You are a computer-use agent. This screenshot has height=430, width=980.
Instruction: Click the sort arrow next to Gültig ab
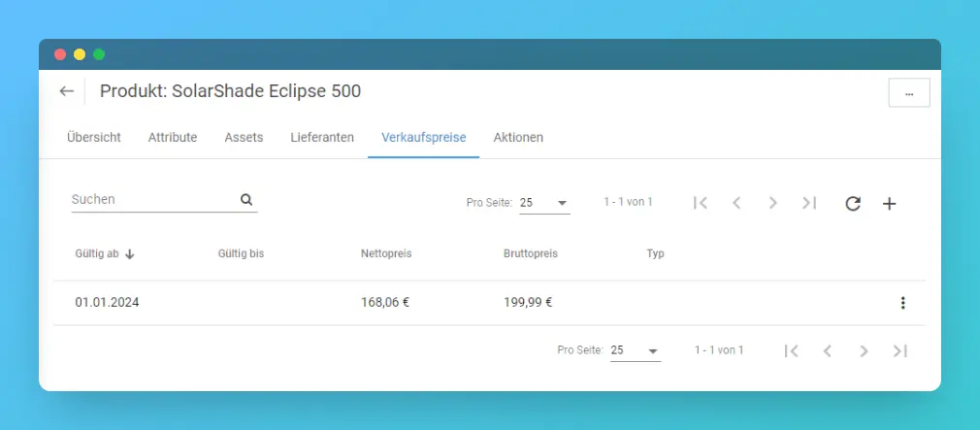pos(129,254)
